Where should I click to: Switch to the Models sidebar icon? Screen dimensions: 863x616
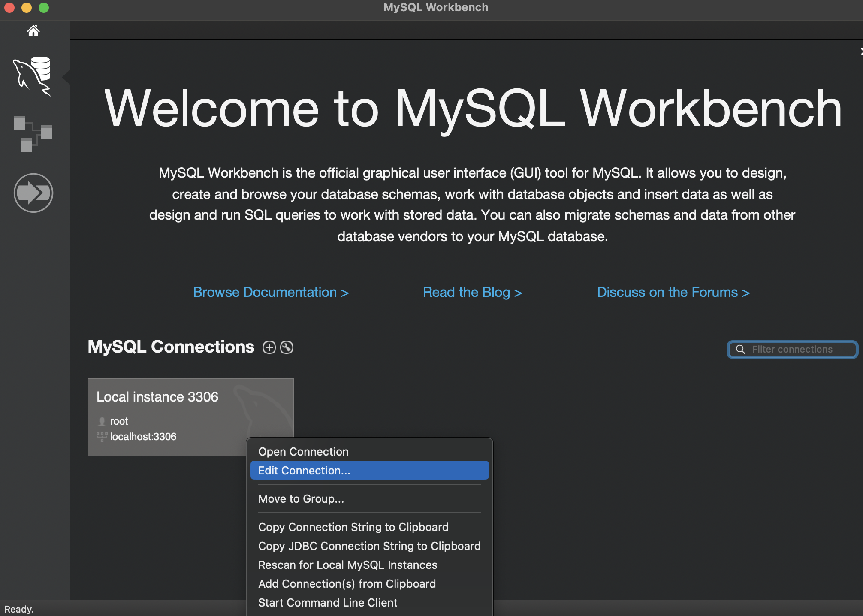click(33, 133)
